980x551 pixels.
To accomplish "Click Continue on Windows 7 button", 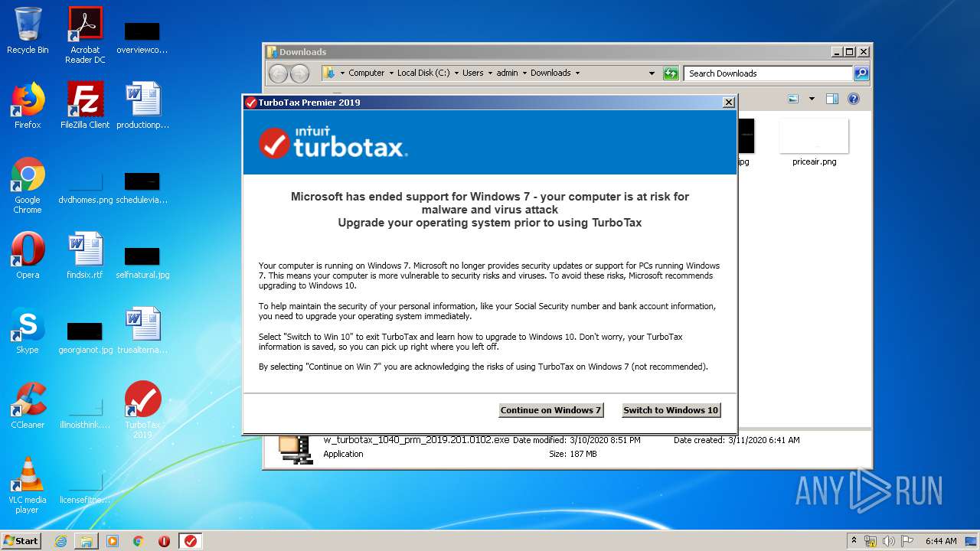I will coord(550,410).
